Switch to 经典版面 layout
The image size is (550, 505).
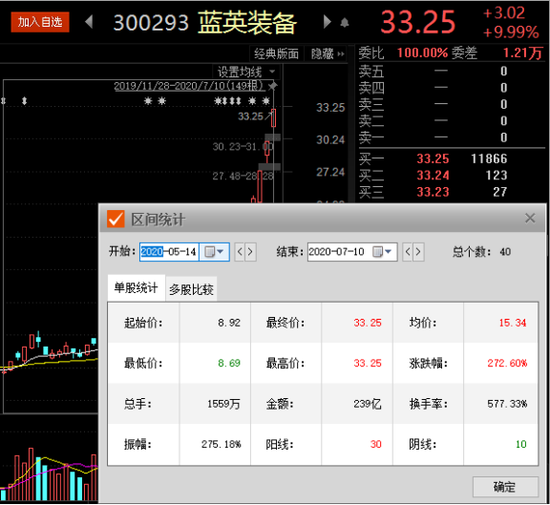(x=276, y=54)
